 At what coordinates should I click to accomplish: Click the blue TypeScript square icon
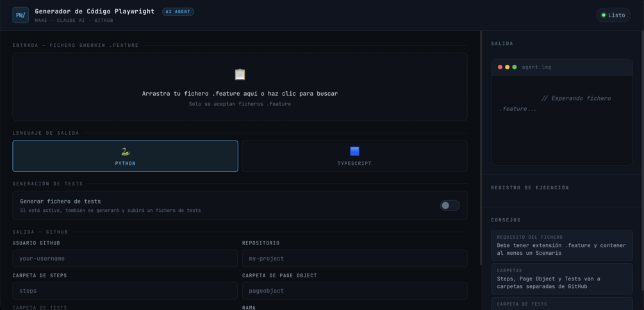pos(354,151)
